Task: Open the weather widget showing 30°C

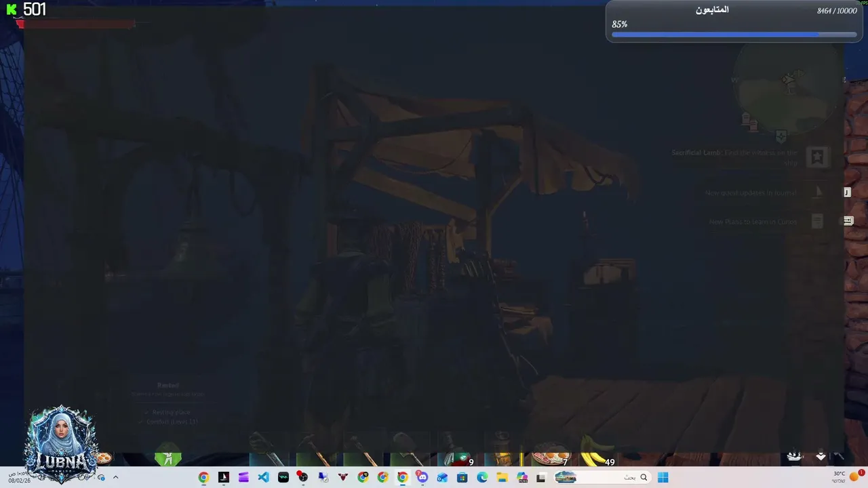Action: tap(846, 477)
